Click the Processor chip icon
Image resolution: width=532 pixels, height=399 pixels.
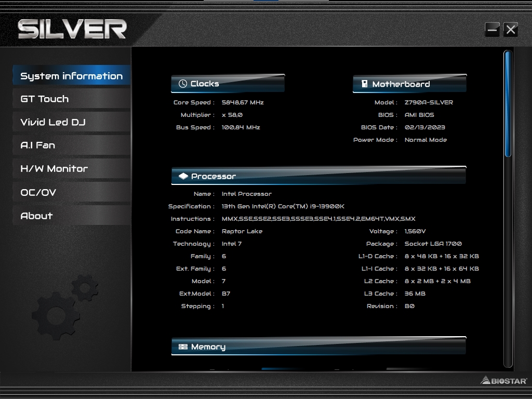click(x=183, y=176)
